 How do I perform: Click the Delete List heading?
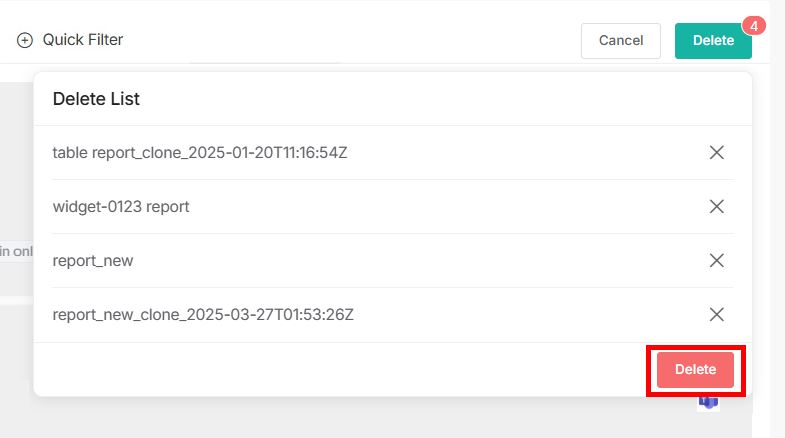coord(96,99)
